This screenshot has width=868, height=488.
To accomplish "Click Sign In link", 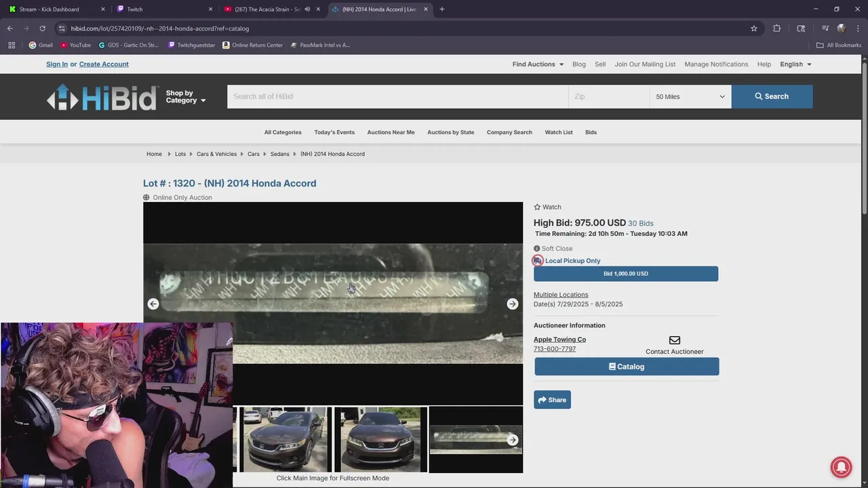I will pos(57,64).
